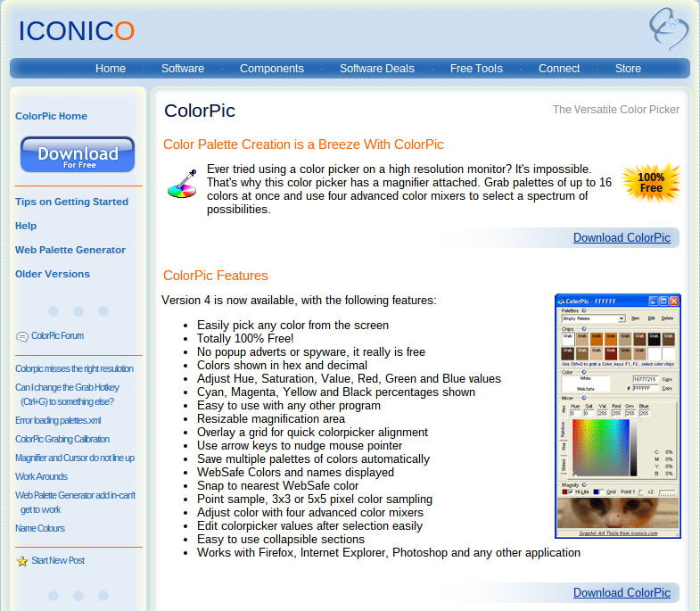Click the Download For Free button
The image size is (700, 611).
[x=78, y=154]
